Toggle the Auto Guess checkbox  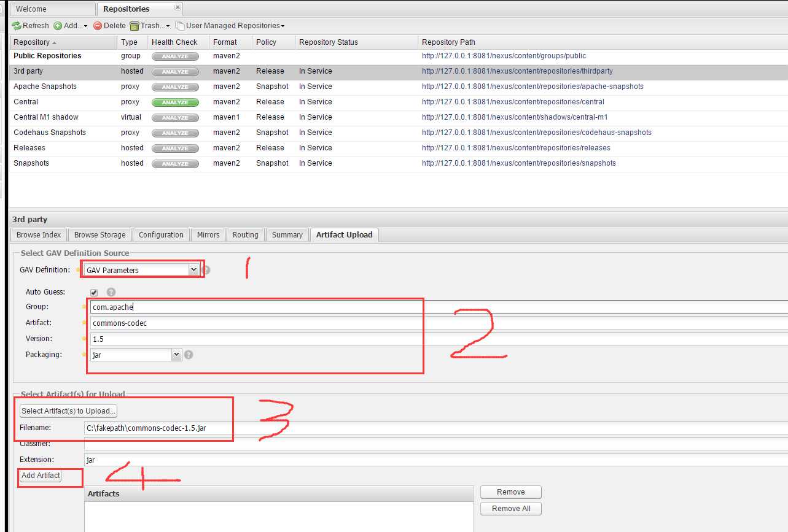[94, 293]
